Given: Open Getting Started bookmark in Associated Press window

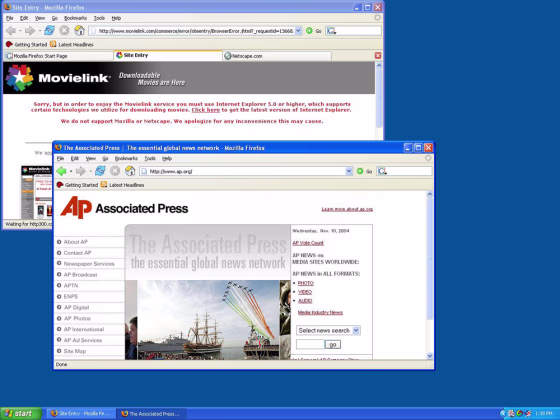Looking at the screenshot, I should [x=77, y=185].
